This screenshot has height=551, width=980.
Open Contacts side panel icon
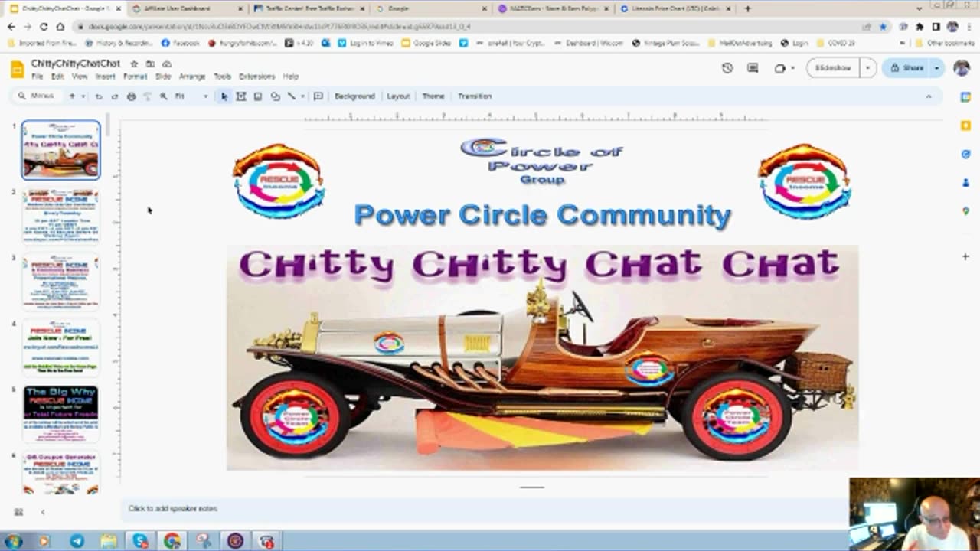tap(965, 182)
